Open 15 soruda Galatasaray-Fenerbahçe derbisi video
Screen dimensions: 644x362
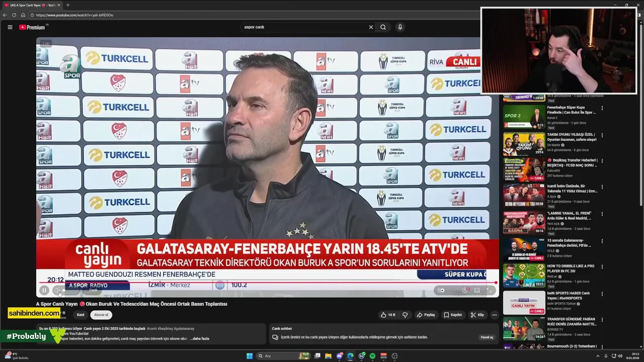click(x=570, y=243)
